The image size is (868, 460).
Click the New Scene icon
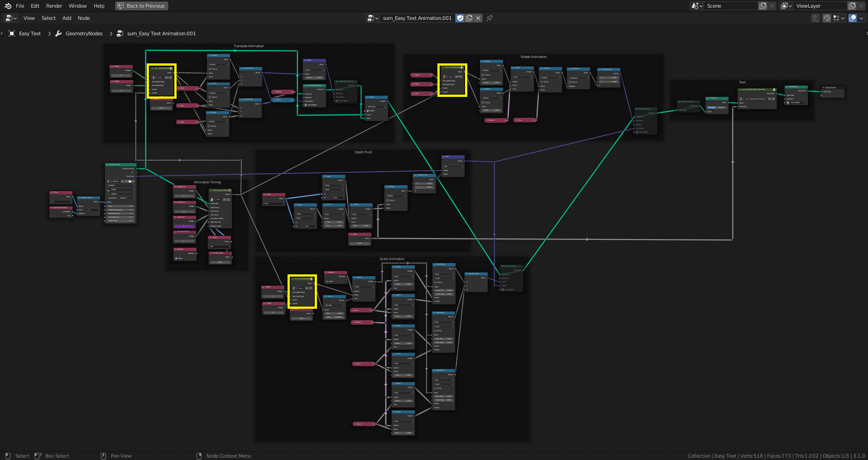pyautogui.click(x=763, y=6)
